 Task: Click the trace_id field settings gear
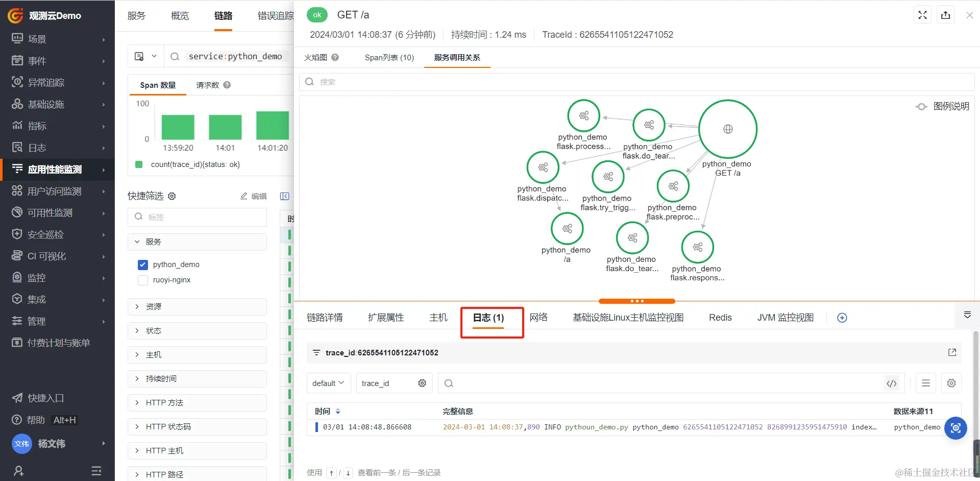(422, 383)
